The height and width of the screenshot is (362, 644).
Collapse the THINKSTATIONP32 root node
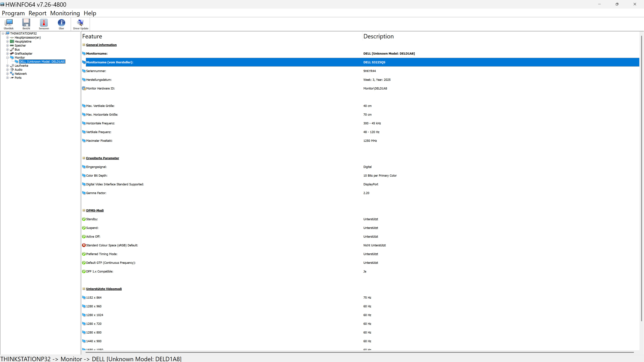point(3,34)
